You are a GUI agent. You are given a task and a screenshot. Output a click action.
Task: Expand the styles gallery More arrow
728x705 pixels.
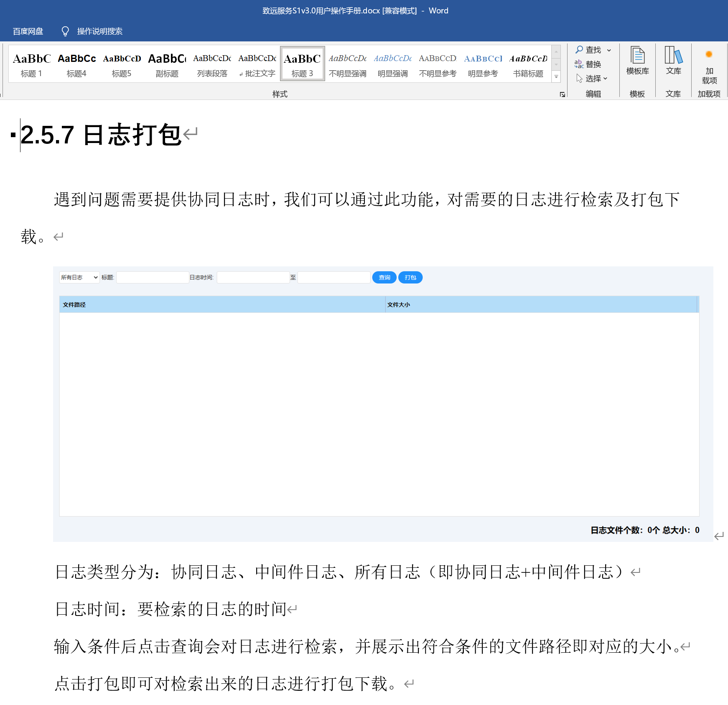(556, 77)
